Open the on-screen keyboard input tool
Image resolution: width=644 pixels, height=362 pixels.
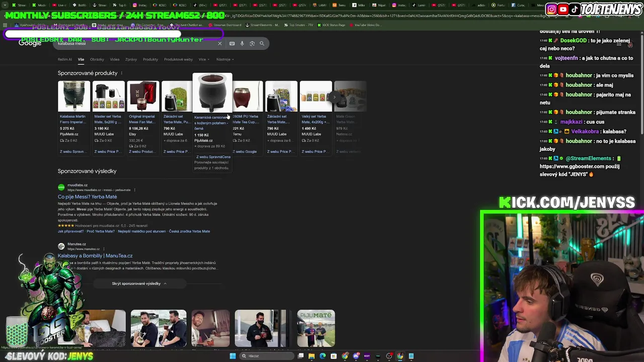[232, 43]
